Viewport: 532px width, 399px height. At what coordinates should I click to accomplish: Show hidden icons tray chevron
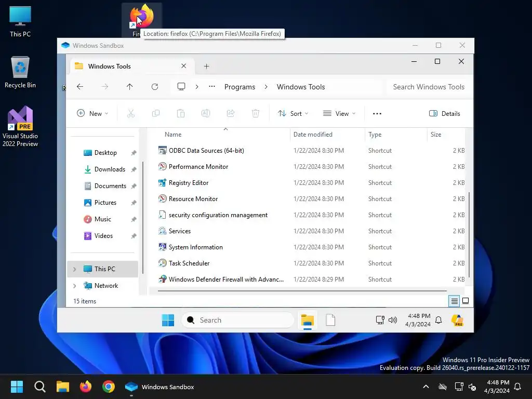click(x=426, y=387)
